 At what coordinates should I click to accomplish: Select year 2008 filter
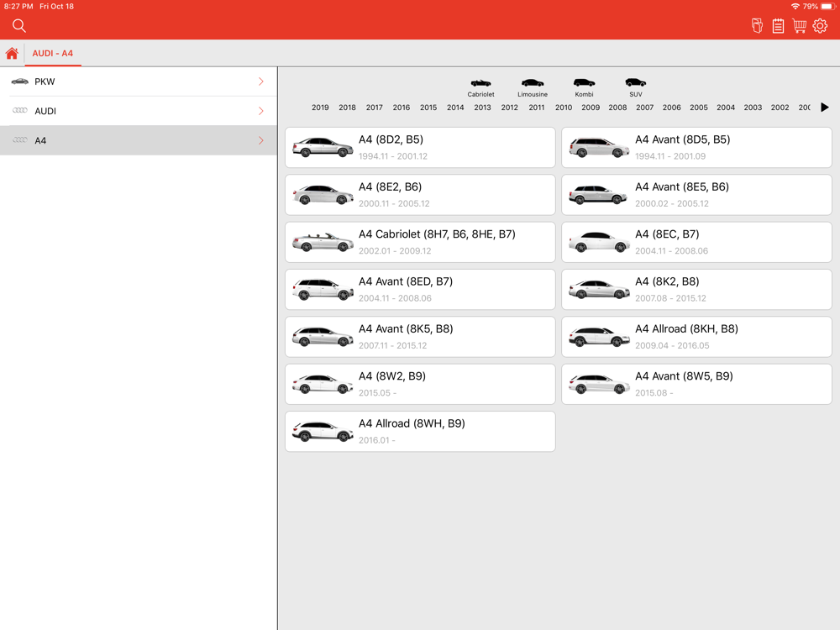(x=617, y=108)
